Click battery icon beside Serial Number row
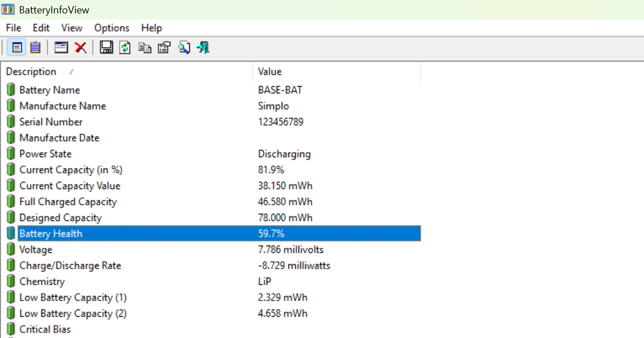This screenshot has height=338, width=644. pyautogui.click(x=11, y=121)
